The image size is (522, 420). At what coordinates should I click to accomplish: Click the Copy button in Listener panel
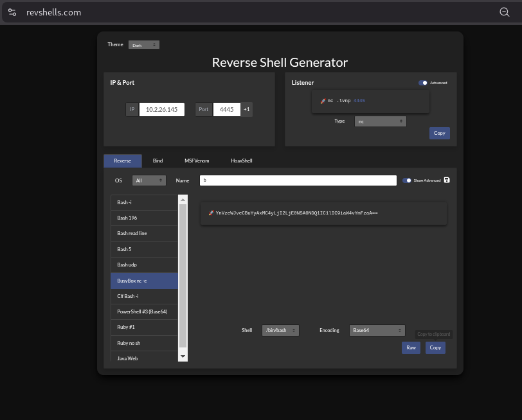(439, 133)
